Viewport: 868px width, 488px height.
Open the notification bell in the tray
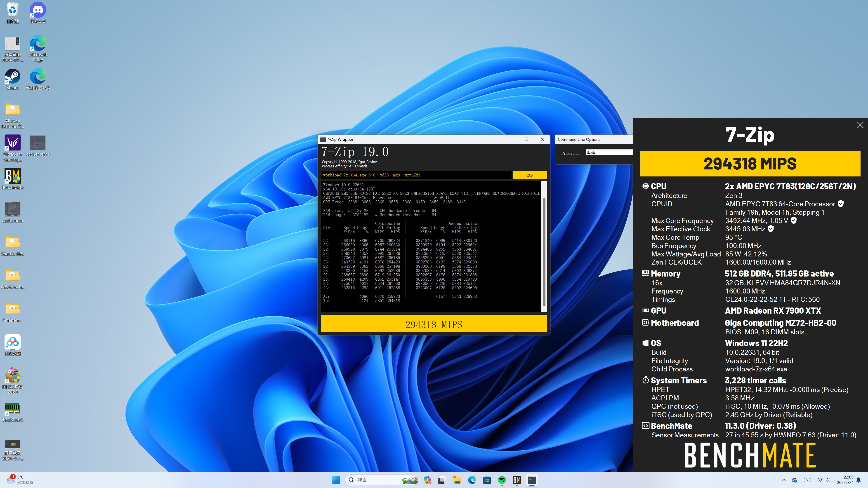click(x=859, y=480)
